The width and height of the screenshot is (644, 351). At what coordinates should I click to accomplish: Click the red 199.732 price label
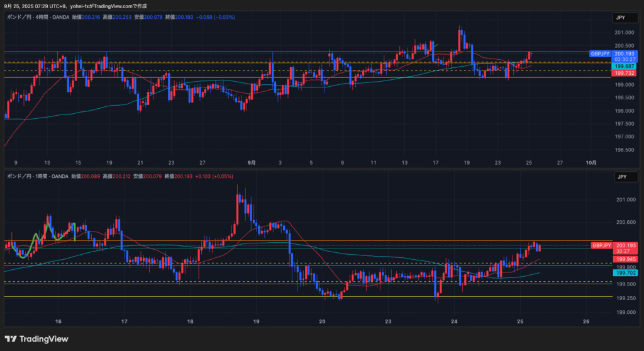click(625, 74)
